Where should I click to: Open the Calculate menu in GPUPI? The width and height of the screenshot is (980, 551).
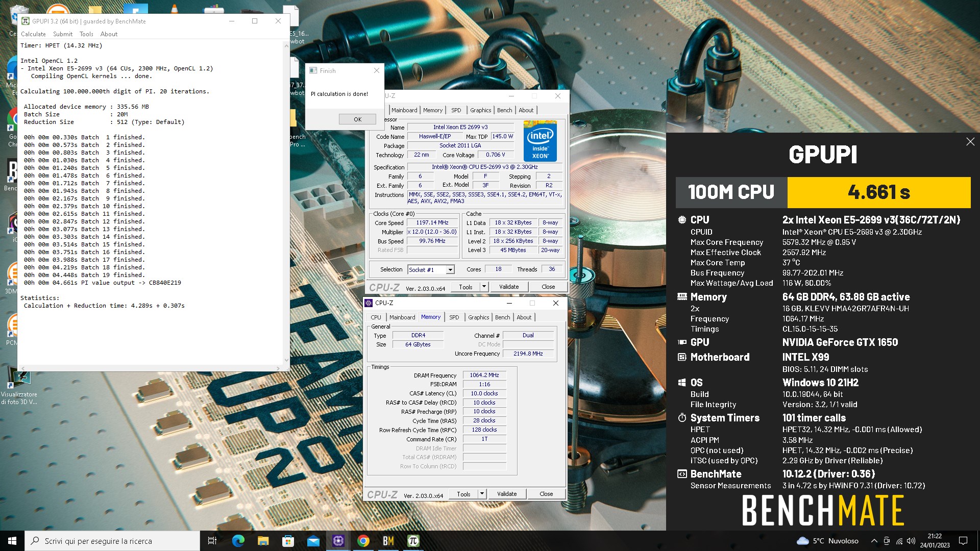(33, 34)
